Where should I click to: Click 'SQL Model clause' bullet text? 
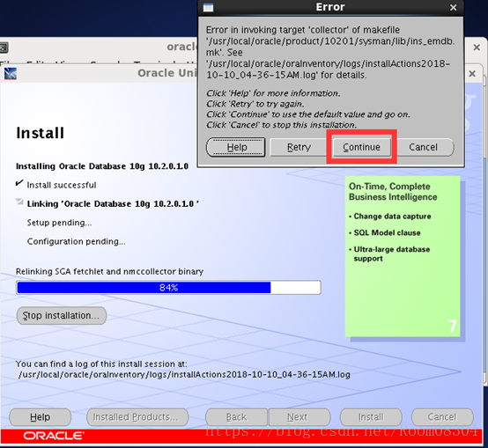point(387,233)
